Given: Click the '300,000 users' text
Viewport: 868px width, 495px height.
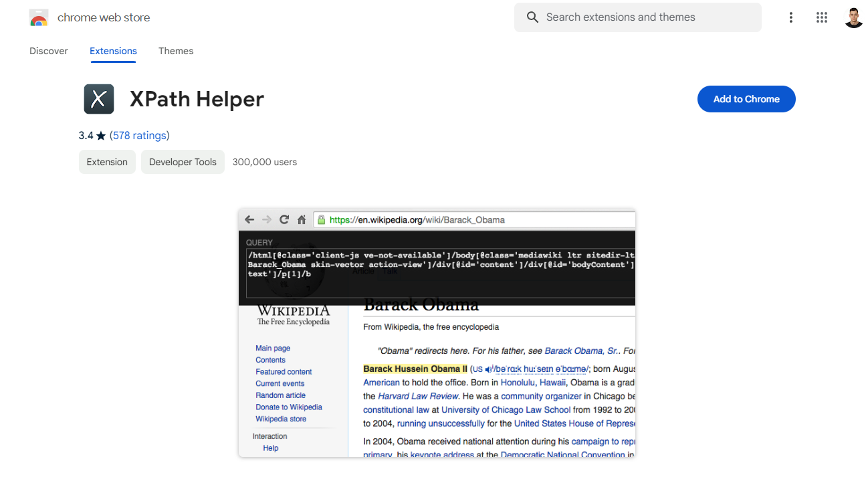Looking at the screenshot, I should [265, 162].
